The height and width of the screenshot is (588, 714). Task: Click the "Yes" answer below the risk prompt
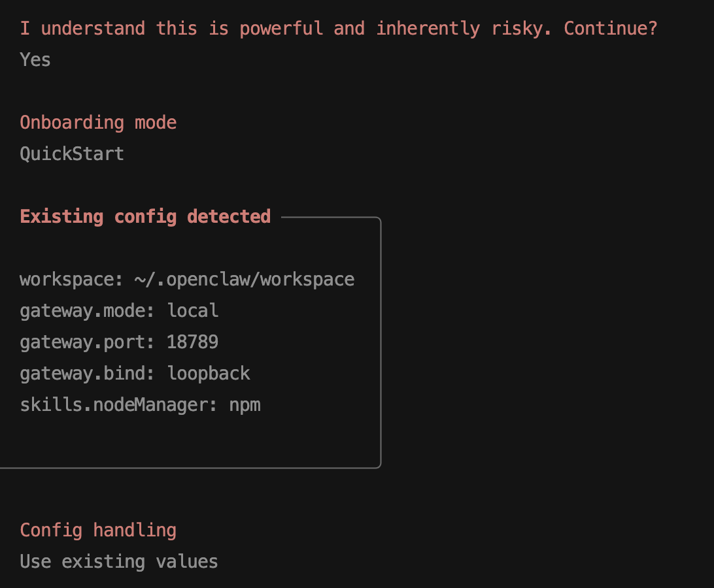[x=35, y=59]
